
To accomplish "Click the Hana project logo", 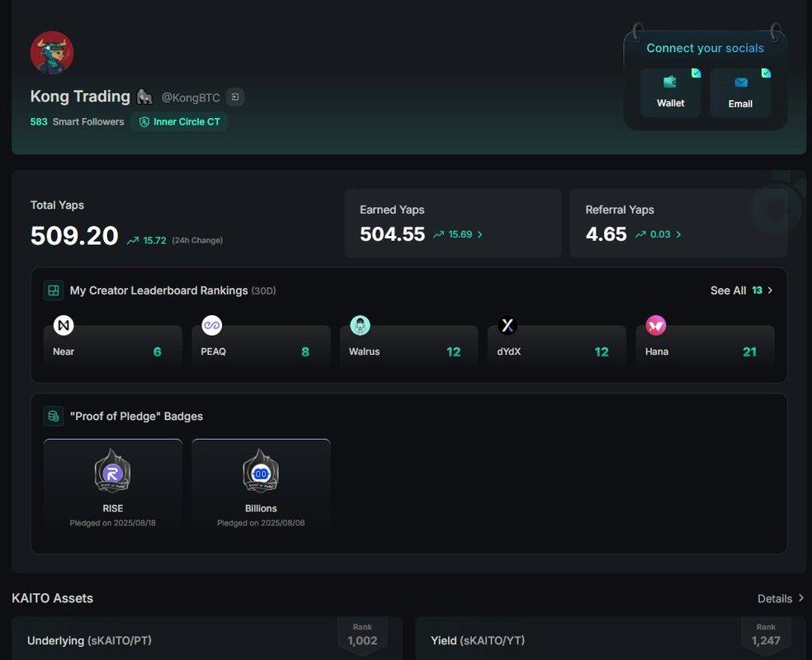I will click(x=655, y=326).
